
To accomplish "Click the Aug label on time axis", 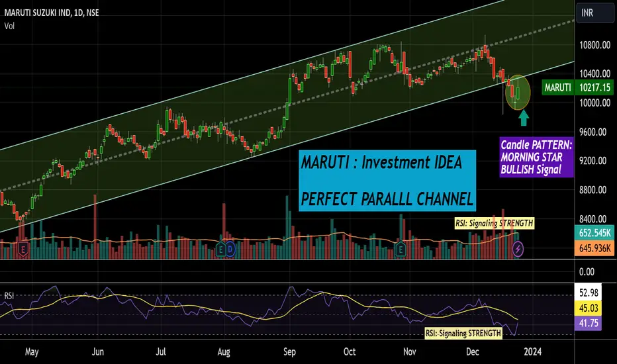I will pos(224,351).
